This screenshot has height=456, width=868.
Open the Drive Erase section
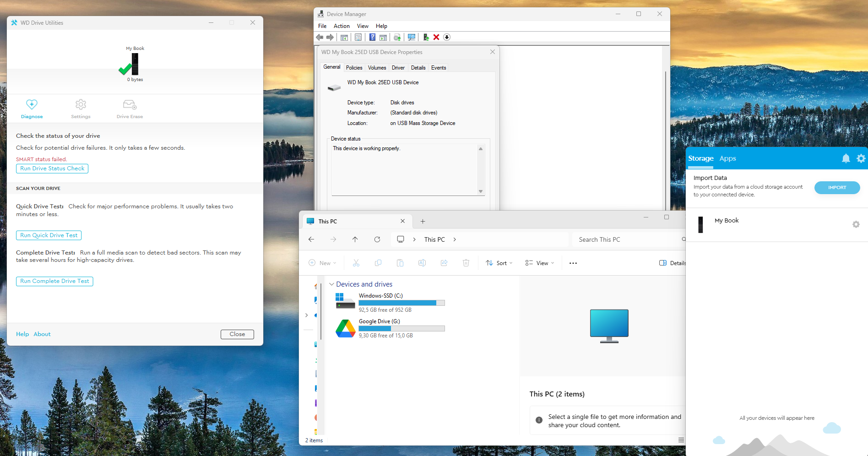(130, 109)
